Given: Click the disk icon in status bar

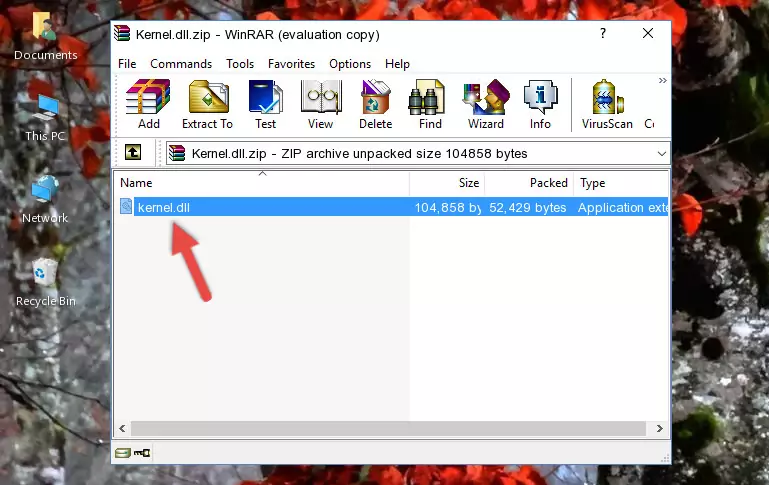Looking at the screenshot, I should coord(123,453).
